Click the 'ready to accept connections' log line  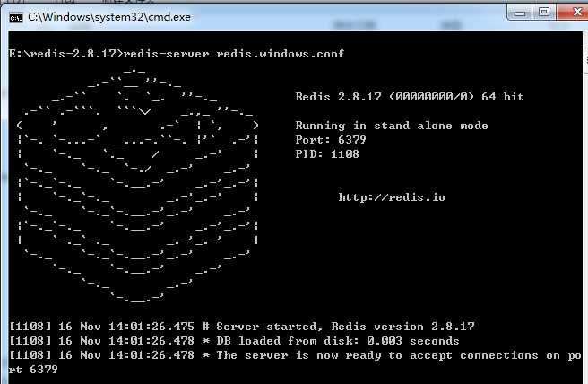click(296, 355)
